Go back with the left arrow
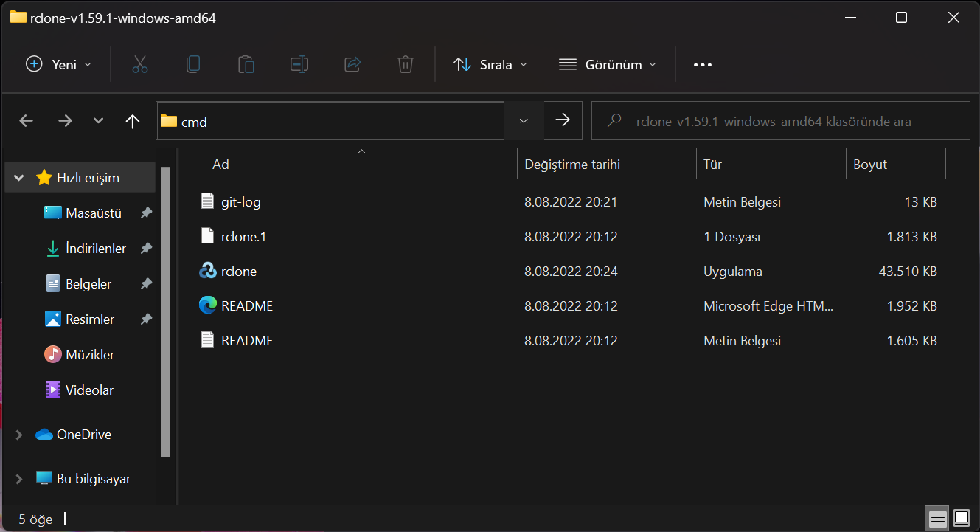 point(27,121)
